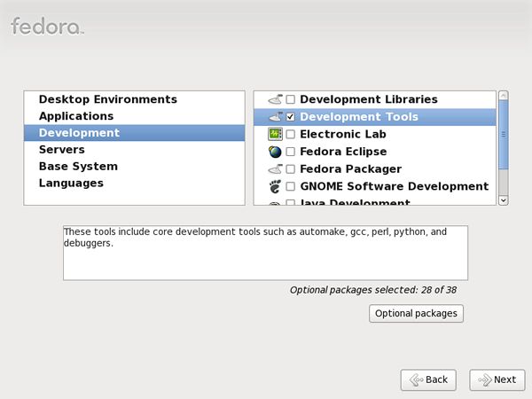Select the Applications category
This screenshot has height=399, width=532.
tap(135, 116)
